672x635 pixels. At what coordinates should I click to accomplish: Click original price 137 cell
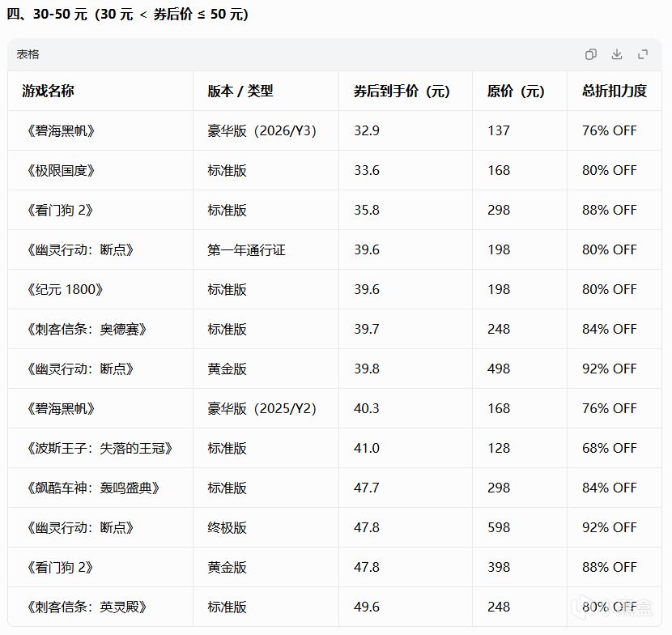(499, 130)
